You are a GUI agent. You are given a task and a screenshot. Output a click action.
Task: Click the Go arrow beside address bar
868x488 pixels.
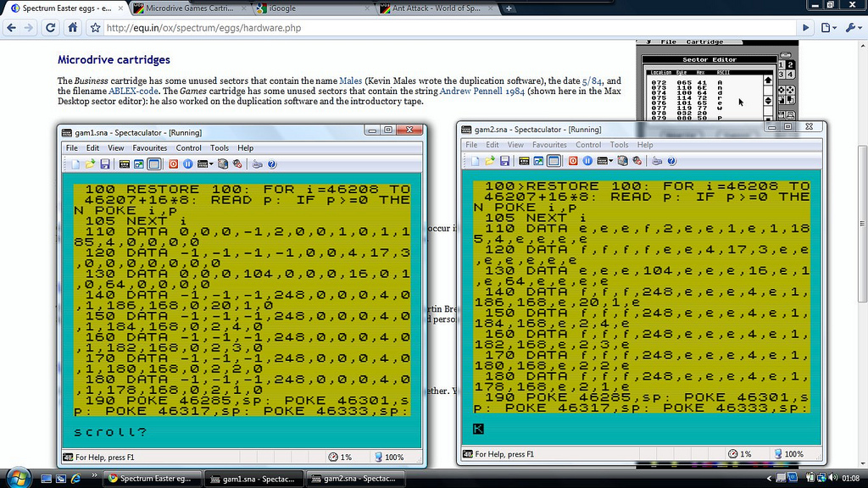pyautogui.click(x=805, y=28)
